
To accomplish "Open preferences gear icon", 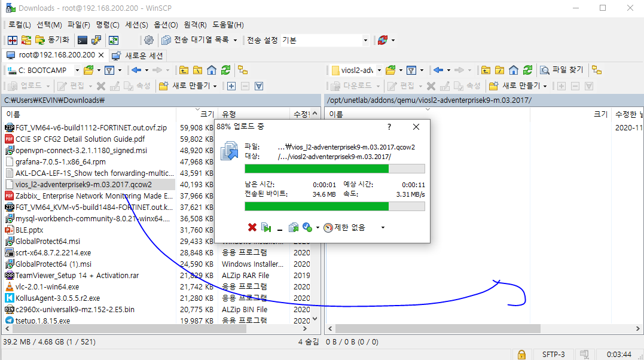I will 149,40.
